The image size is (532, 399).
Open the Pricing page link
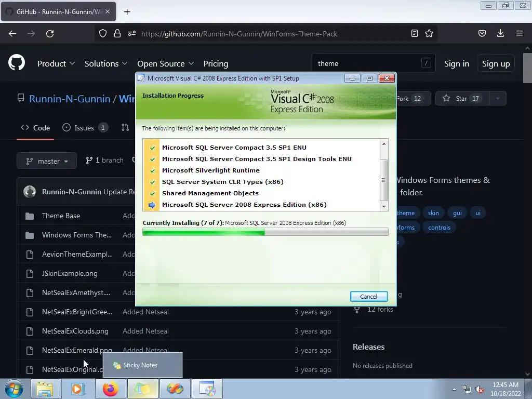[x=216, y=63]
